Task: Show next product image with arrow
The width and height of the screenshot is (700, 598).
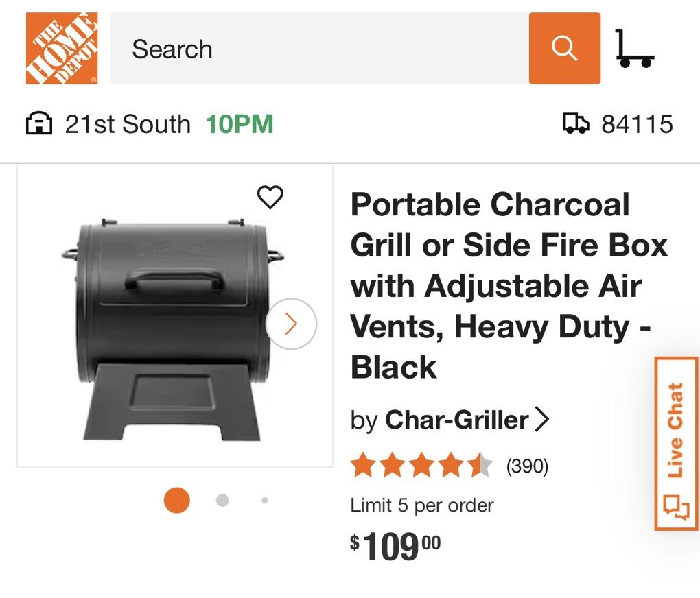Action: click(x=291, y=324)
